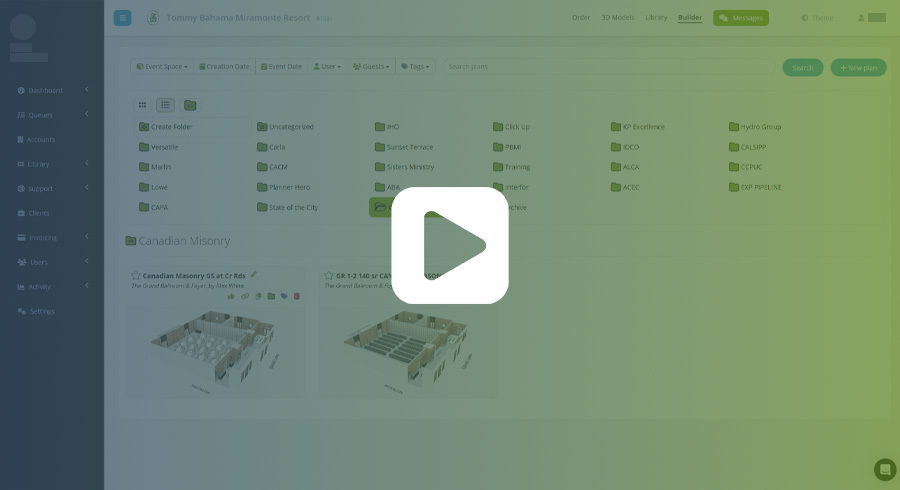Open the 3D Models tab

point(617,18)
